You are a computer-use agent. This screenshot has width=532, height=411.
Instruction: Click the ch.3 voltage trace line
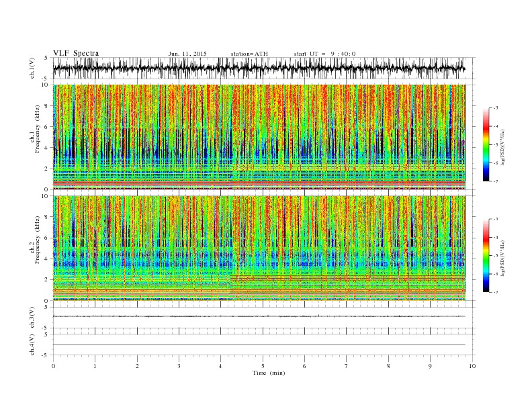point(259,316)
